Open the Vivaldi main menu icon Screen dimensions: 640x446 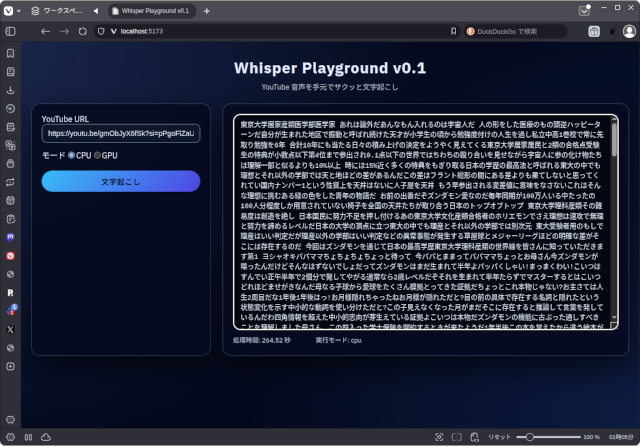pyautogui.click(x=10, y=10)
